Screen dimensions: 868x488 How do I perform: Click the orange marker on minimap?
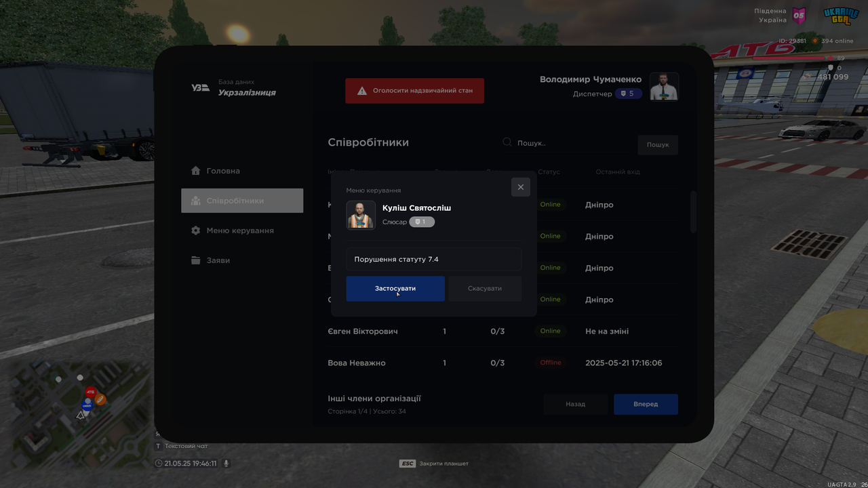(x=100, y=400)
